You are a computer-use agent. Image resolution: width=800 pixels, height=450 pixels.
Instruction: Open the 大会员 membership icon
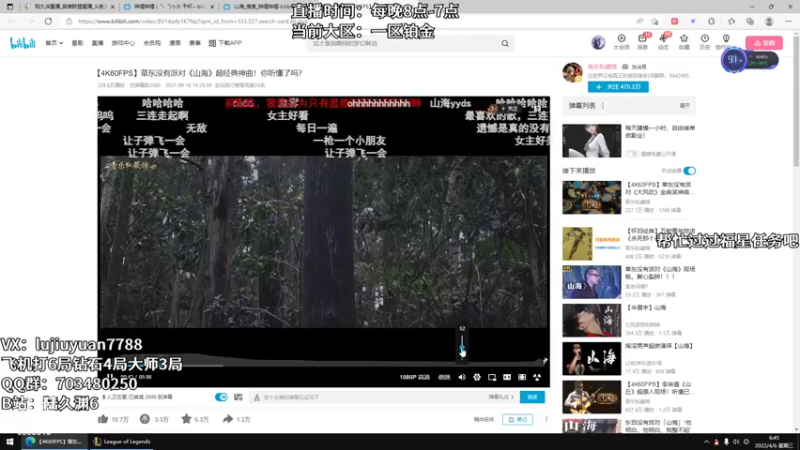(621, 42)
